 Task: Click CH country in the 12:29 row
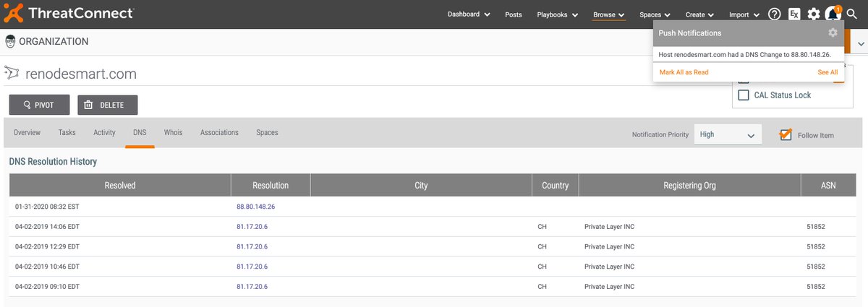click(x=542, y=247)
